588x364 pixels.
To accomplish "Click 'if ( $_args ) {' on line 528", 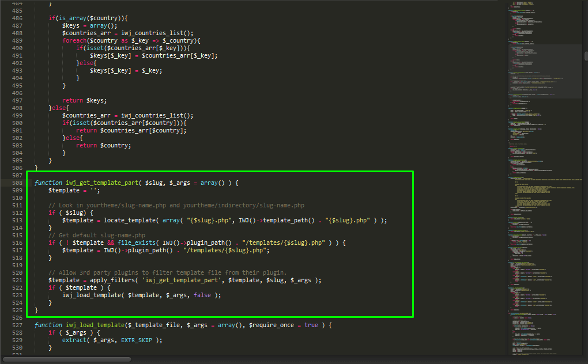I will [x=74, y=332].
